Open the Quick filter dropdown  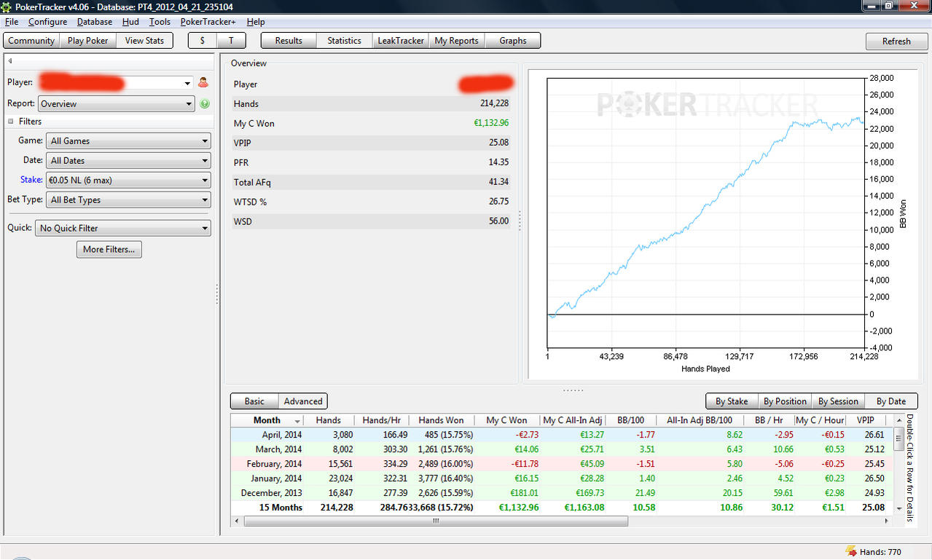click(123, 228)
